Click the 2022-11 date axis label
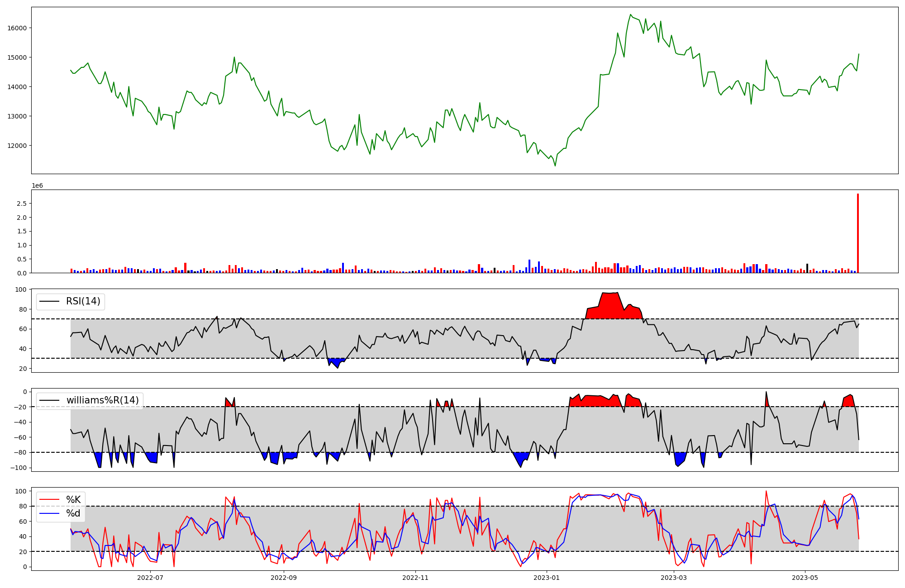The width and height of the screenshot is (905, 588). coord(415,578)
